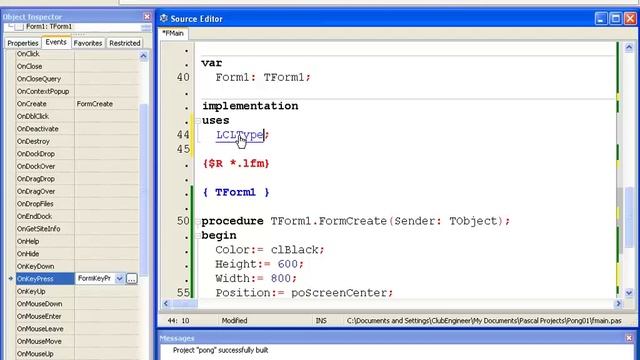
Task: Click the editor vertical scroll up arrow
Action: 629,48
